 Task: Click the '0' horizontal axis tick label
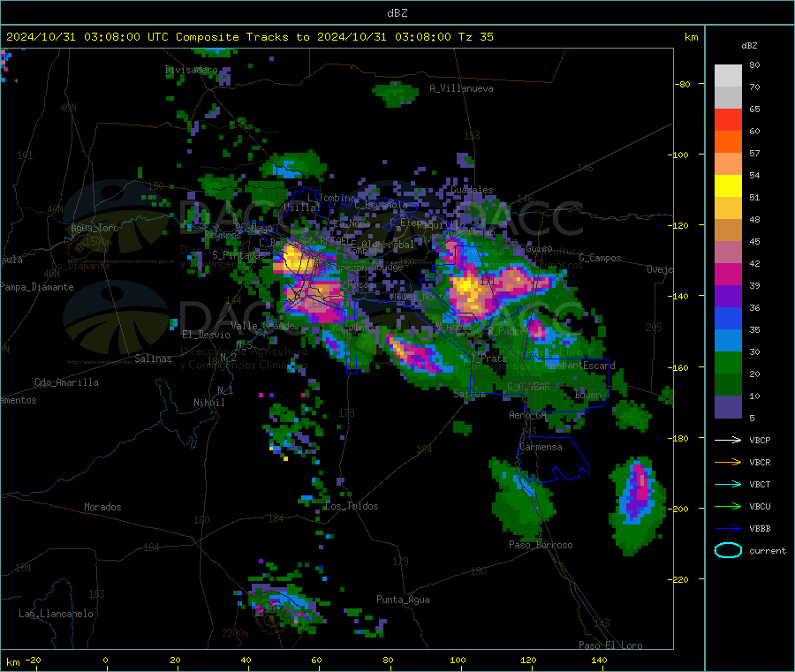(x=105, y=661)
